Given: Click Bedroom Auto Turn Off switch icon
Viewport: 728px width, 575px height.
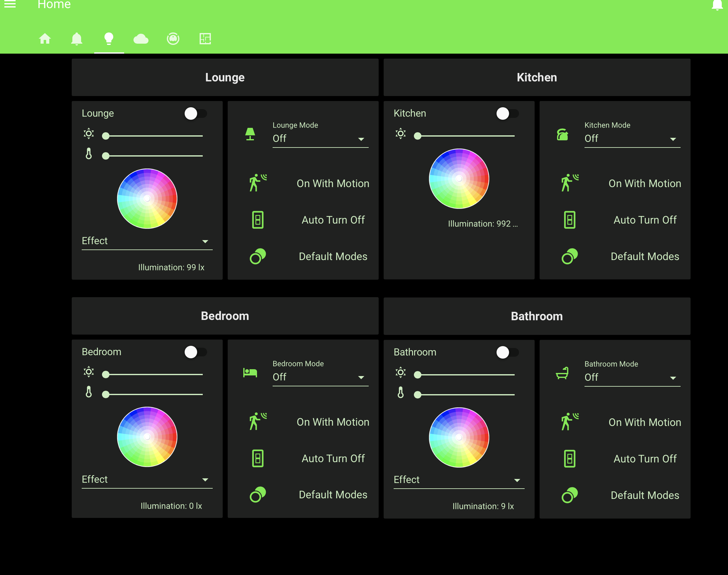Looking at the screenshot, I should pyautogui.click(x=258, y=458).
